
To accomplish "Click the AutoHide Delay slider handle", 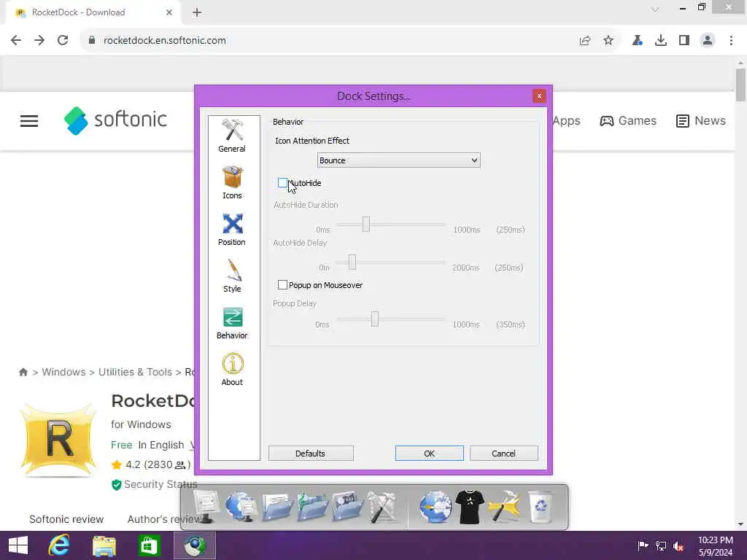I will 352,262.
